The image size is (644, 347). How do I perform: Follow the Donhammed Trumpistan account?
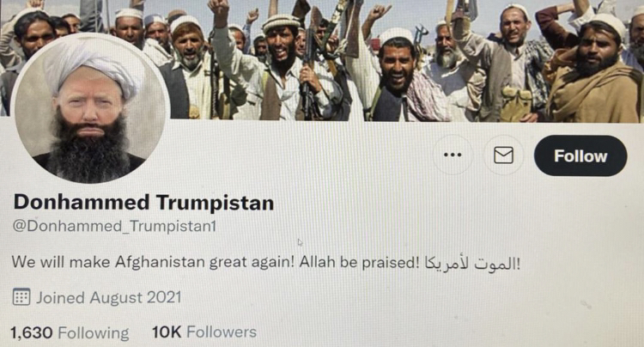point(580,155)
